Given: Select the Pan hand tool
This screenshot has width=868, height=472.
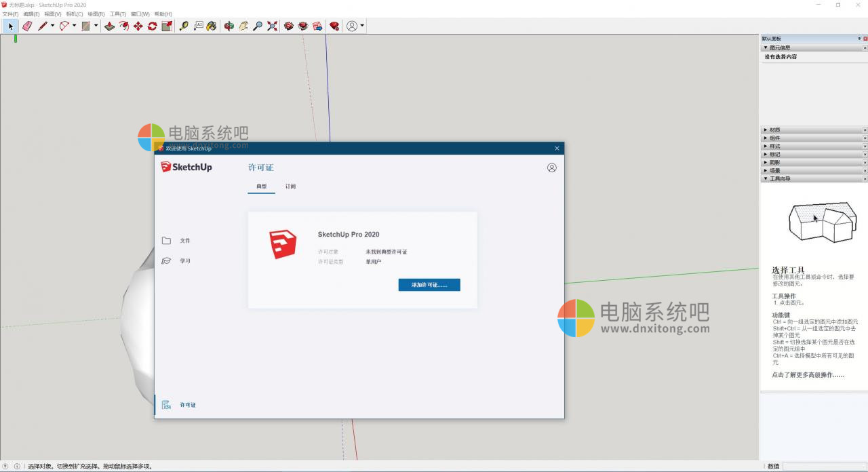Looking at the screenshot, I should [243, 26].
